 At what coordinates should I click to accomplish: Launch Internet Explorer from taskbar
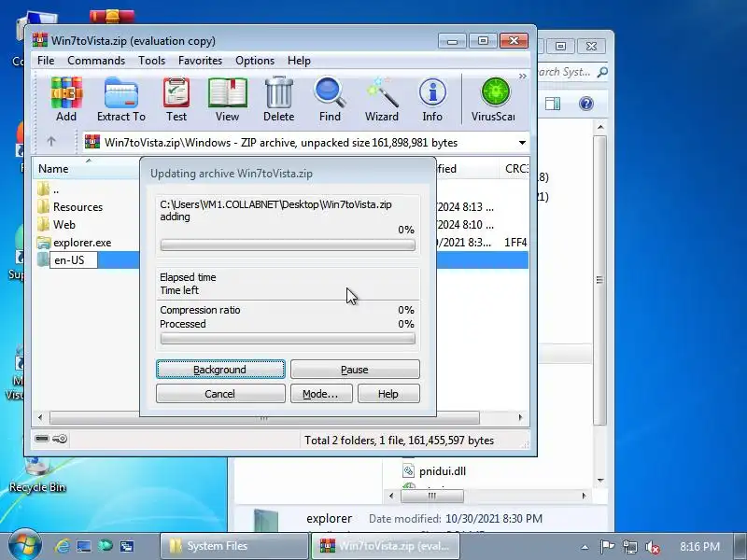coord(62,546)
